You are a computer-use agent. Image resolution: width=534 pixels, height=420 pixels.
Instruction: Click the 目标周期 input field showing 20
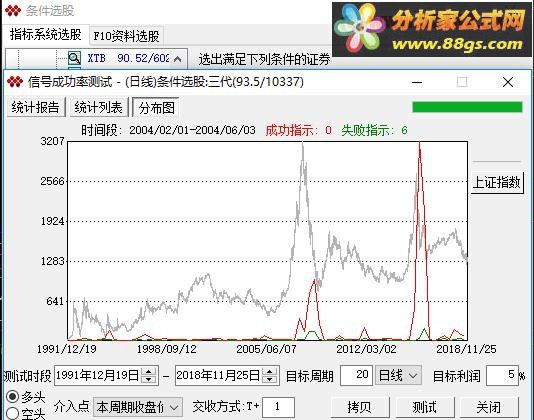[x=356, y=375]
